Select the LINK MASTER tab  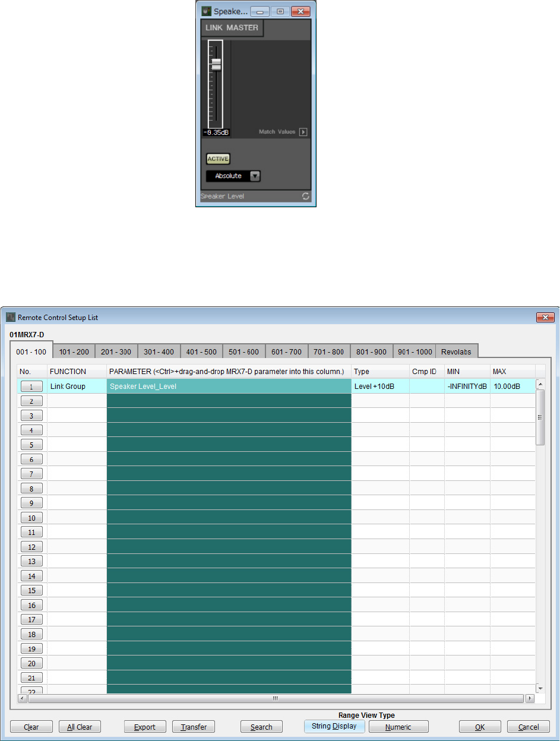tap(232, 28)
